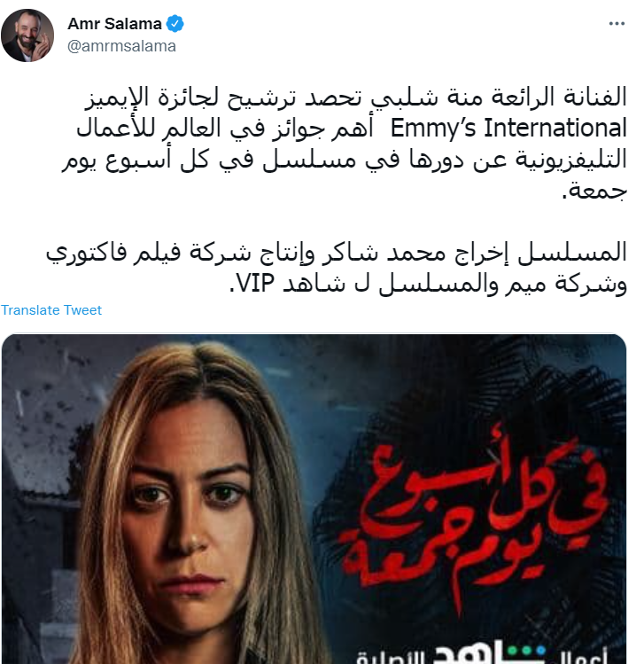The image size is (644, 664).
Task: Open the three-dot more options menu
Action: point(617,24)
